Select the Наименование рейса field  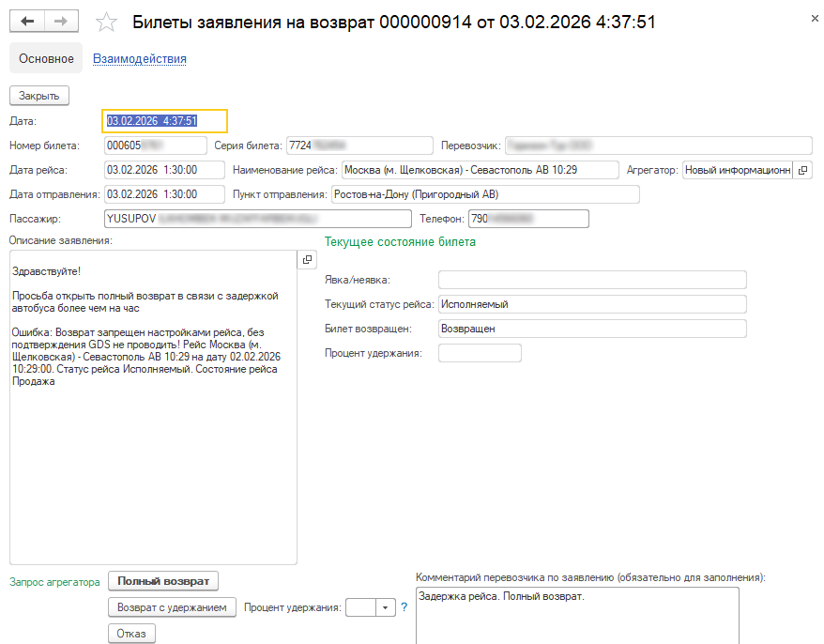480,170
